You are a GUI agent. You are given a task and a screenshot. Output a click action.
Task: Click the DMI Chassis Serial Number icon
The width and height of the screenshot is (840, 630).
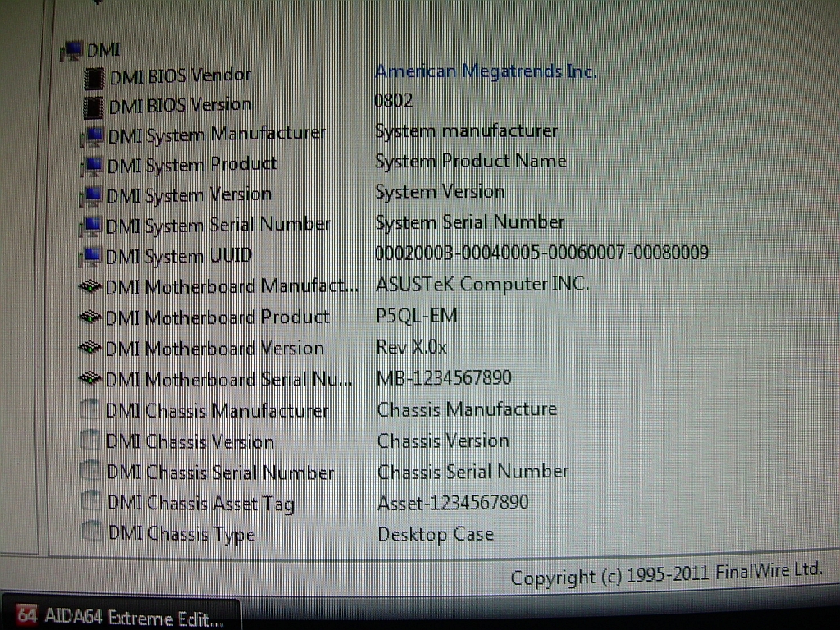90,472
